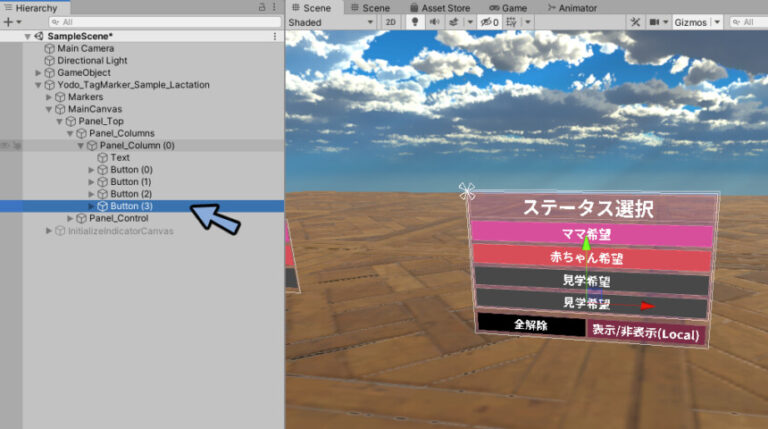The width and height of the screenshot is (768, 429).
Task: Select the Text object in Hierarchy
Action: [x=120, y=158]
